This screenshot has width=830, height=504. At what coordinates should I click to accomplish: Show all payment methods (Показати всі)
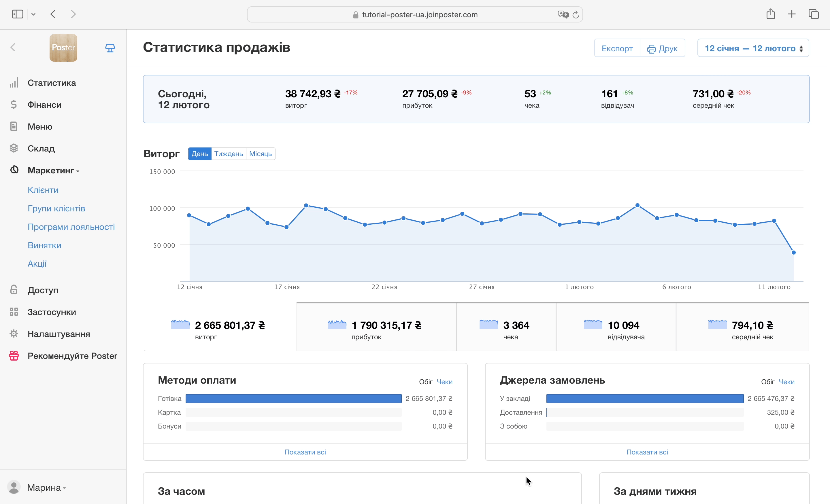(x=305, y=452)
